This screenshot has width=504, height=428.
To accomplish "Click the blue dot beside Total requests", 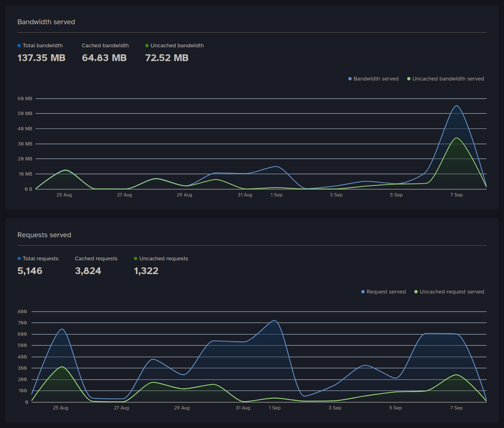I will [x=19, y=259].
